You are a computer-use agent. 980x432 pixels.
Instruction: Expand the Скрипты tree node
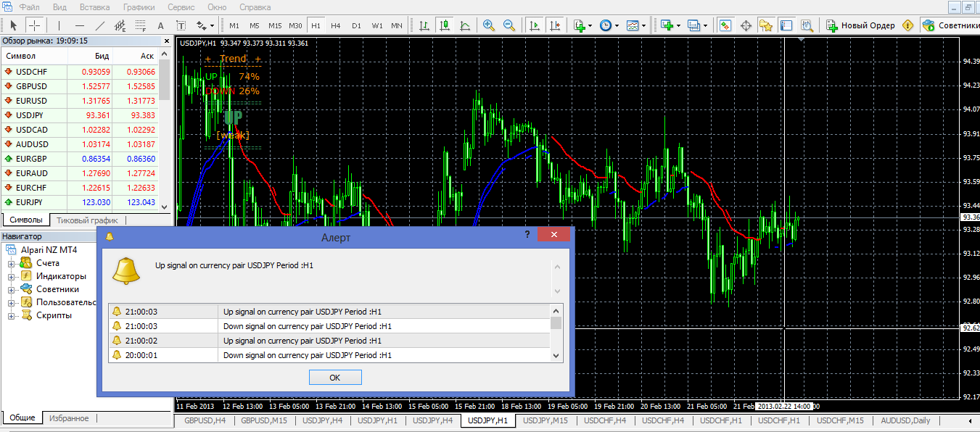[x=12, y=315]
